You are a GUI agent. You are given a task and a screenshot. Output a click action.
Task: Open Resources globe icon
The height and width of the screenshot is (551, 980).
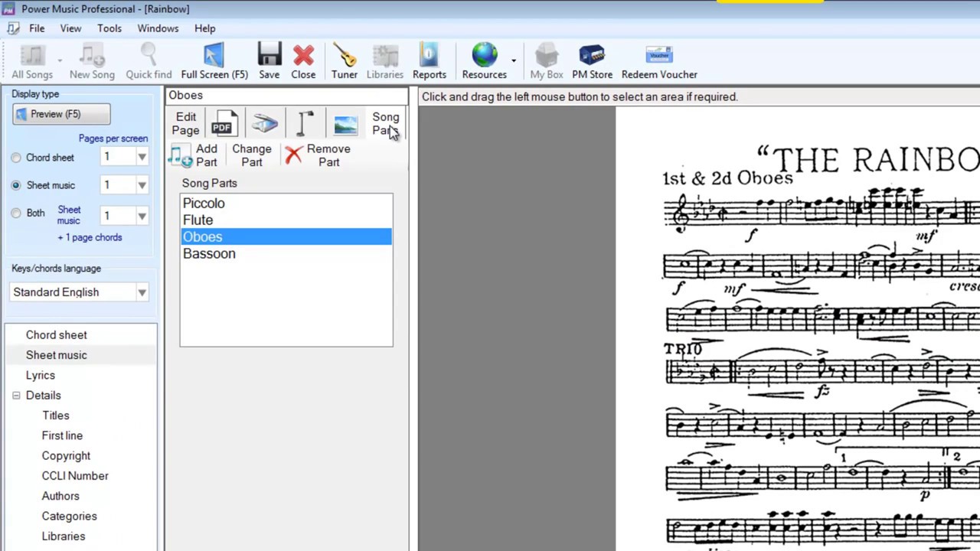pos(485,61)
